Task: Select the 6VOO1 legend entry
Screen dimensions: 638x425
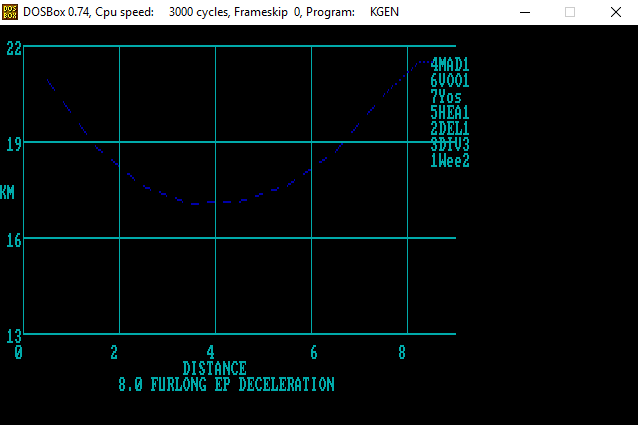Action: pyautogui.click(x=450, y=81)
